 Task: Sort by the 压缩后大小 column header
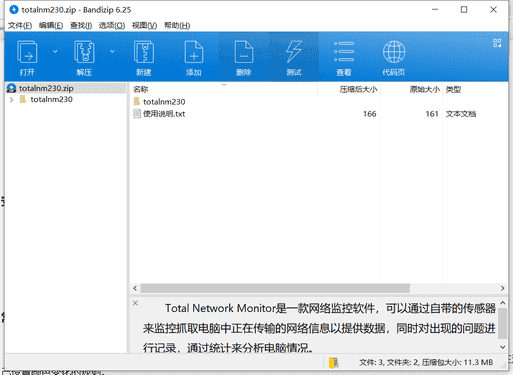point(358,89)
